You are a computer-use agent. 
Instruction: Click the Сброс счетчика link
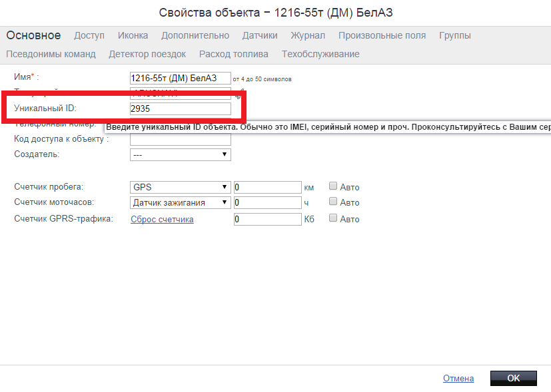tap(162, 219)
